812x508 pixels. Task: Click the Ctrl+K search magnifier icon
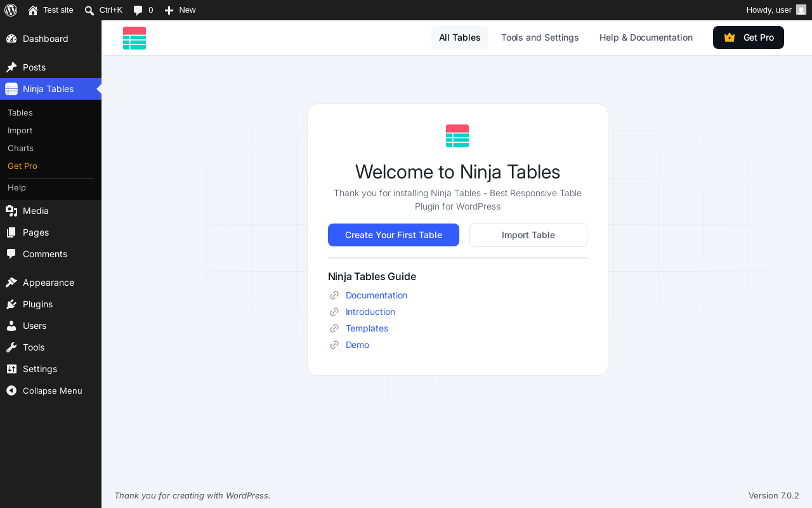[89, 10]
